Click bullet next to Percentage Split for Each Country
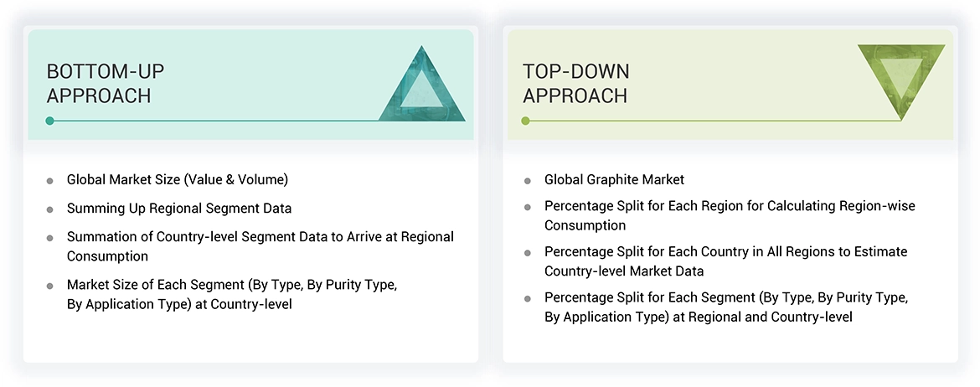Screen dimensions: 980x387 pos(527,252)
